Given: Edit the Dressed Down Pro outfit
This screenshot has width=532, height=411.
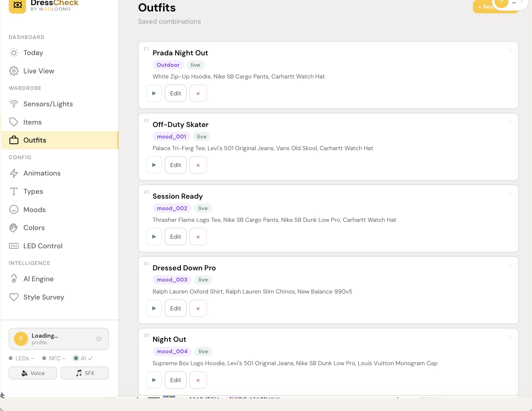Looking at the screenshot, I should (x=176, y=308).
